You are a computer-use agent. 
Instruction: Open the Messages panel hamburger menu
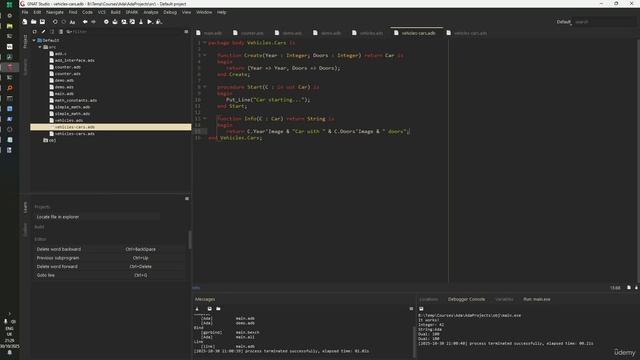click(411, 309)
